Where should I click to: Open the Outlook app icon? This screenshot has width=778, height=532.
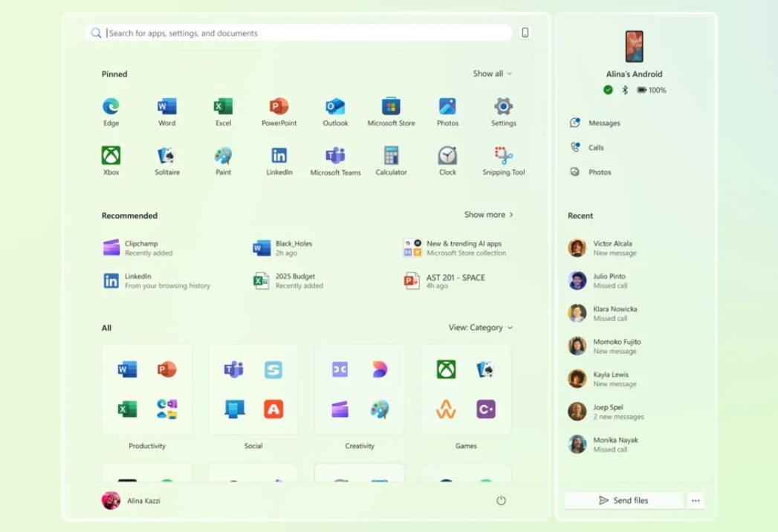335,112
